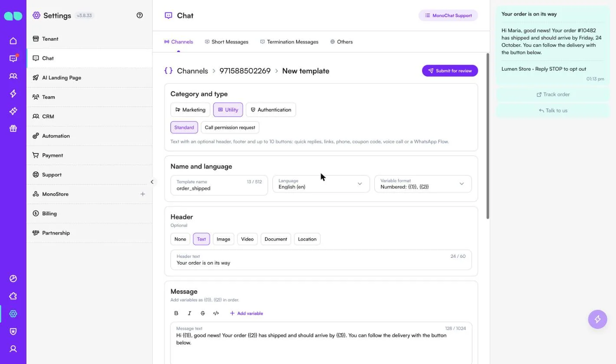Open the chat inbox icon with red badge
Viewport: 616px width, 364px height.
[13, 58]
